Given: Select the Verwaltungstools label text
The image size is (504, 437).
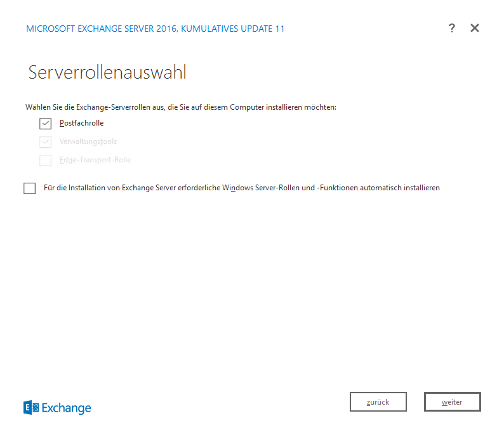Looking at the screenshot, I should coord(88,141).
